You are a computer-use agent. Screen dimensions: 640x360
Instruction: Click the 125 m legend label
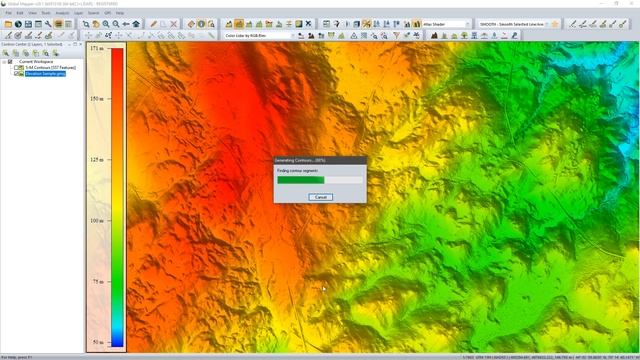pos(97,160)
